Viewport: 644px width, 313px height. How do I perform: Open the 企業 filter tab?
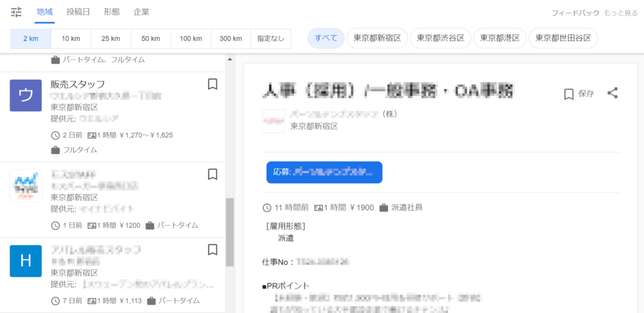point(142,12)
